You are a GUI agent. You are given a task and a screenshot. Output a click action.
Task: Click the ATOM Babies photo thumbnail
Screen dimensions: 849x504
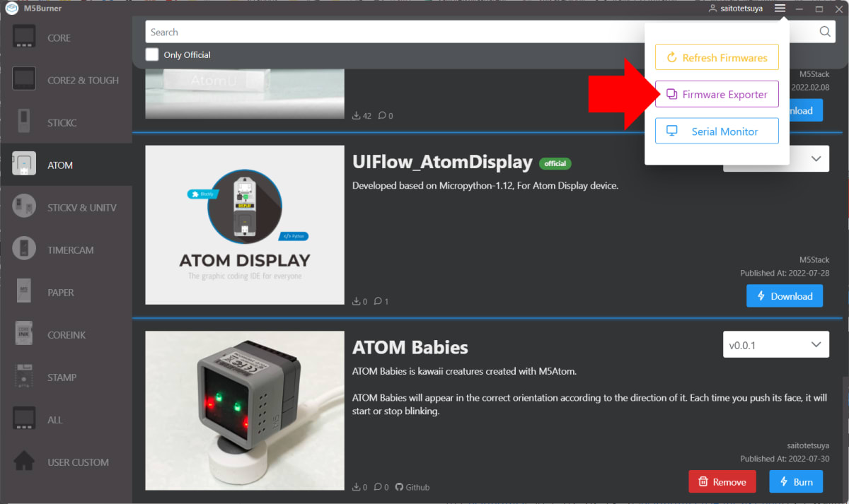coord(245,411)
